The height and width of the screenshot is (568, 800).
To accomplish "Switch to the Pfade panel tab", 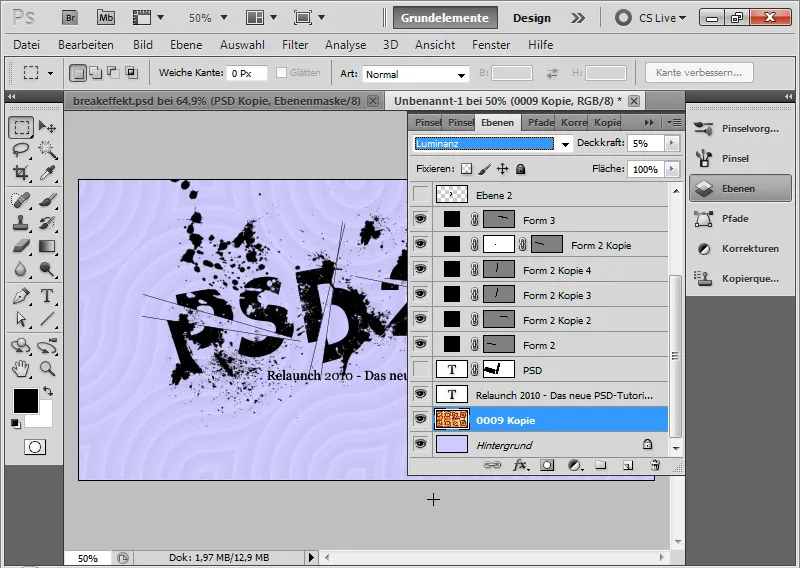I will click(x=540, y=122).
